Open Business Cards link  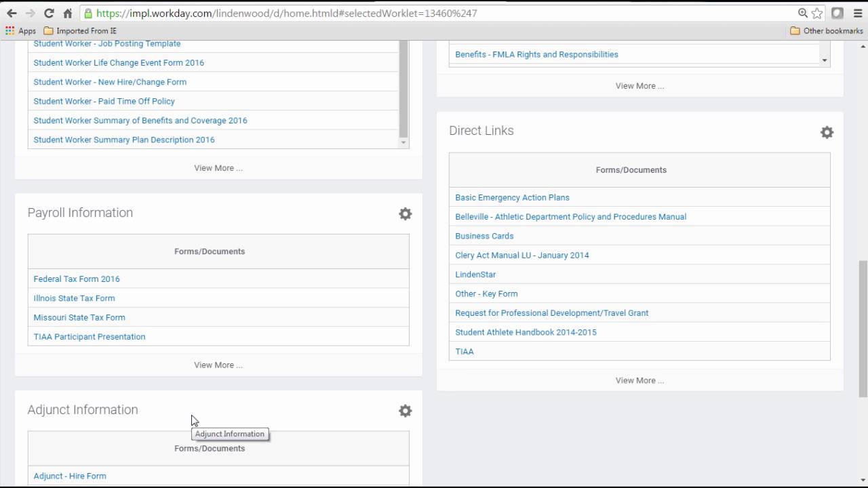click(x=484, y=236)
